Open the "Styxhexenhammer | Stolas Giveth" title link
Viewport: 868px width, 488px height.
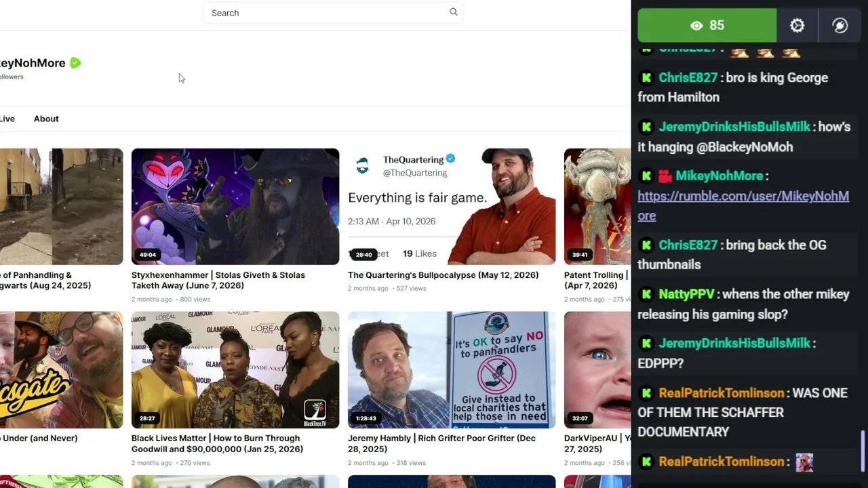point(218,281)
